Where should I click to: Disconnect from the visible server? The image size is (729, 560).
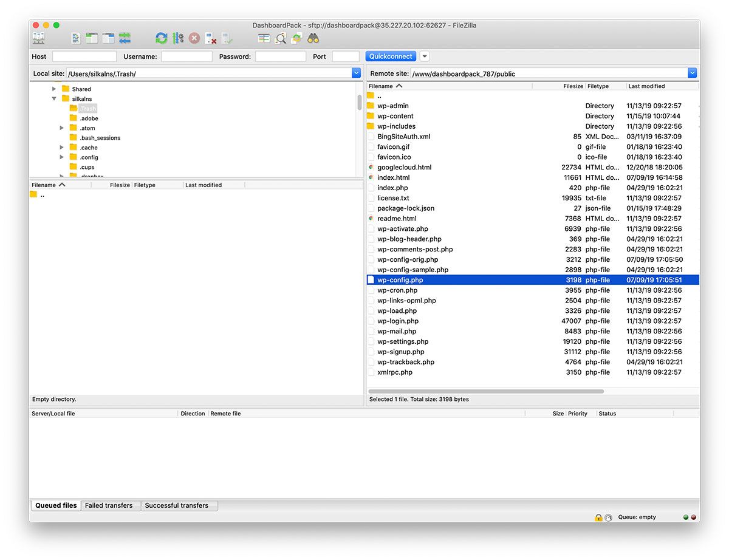(211, 38)
